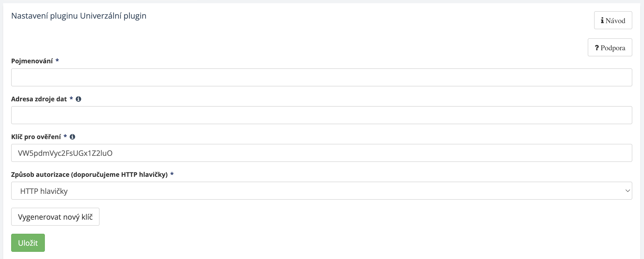Click the Způsob autorizace label text
The height and width of the screenshot is (259, 644).
point(89,175)
